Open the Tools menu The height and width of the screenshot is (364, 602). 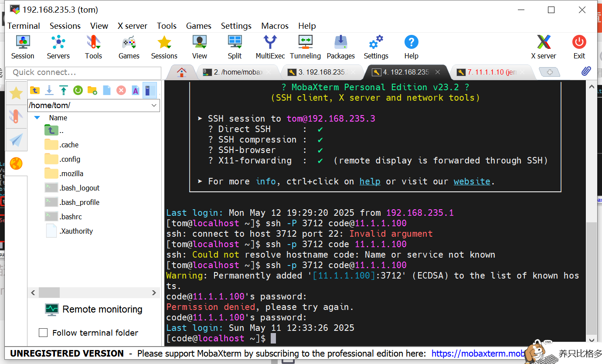pyautogui.click(x=167, y=26)
